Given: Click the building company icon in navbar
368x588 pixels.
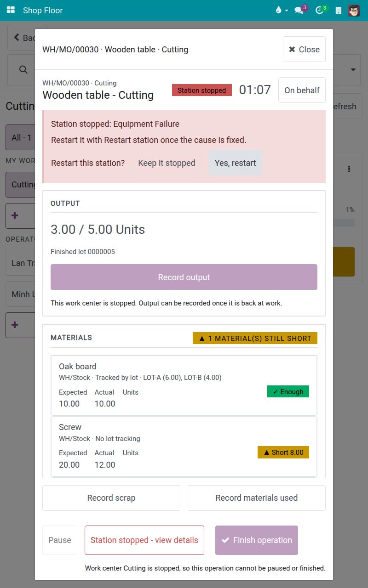Looking at the screenshot, I should coord(339,10).
